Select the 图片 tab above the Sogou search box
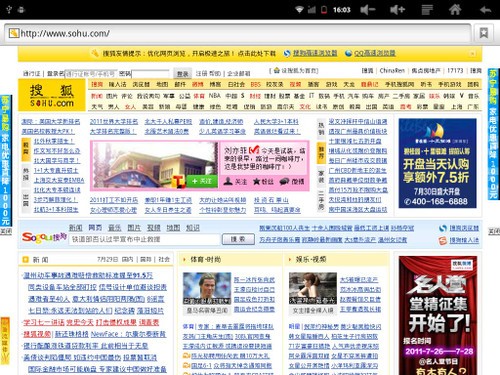The image size is (500, 375). click(x=134, y=228)
